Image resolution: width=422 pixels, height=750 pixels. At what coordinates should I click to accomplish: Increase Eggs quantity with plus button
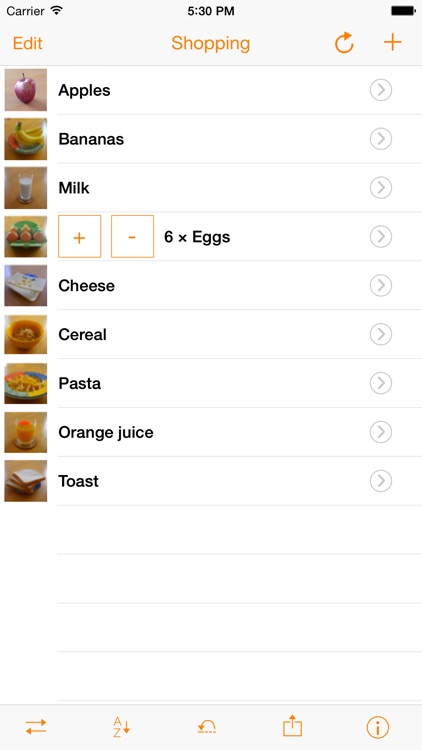pos(79,236)
